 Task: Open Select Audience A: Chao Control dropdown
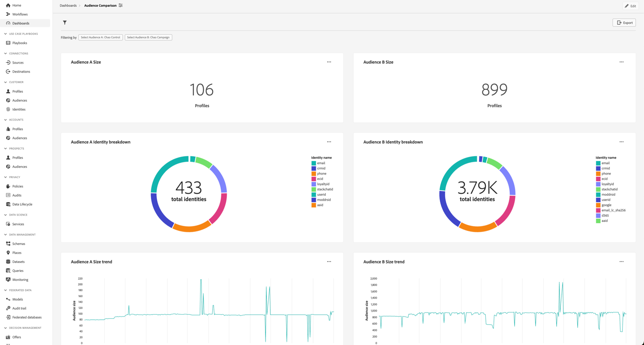[x=100, y=37]
